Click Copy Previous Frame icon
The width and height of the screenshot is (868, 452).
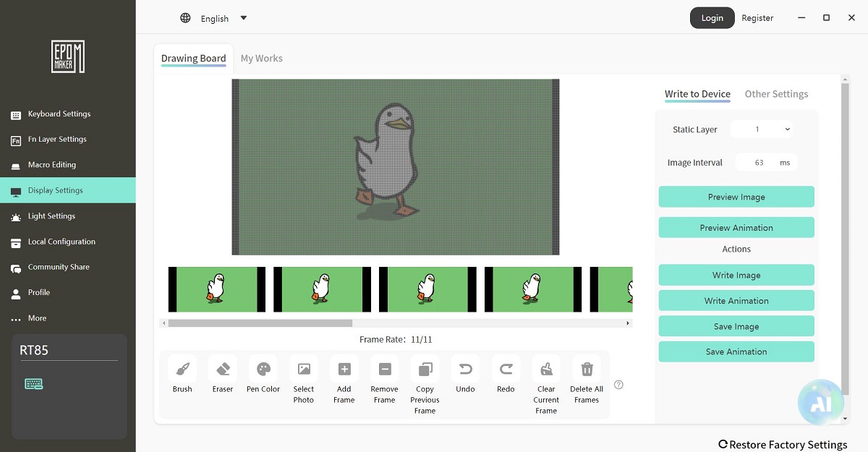coord(425,370)
